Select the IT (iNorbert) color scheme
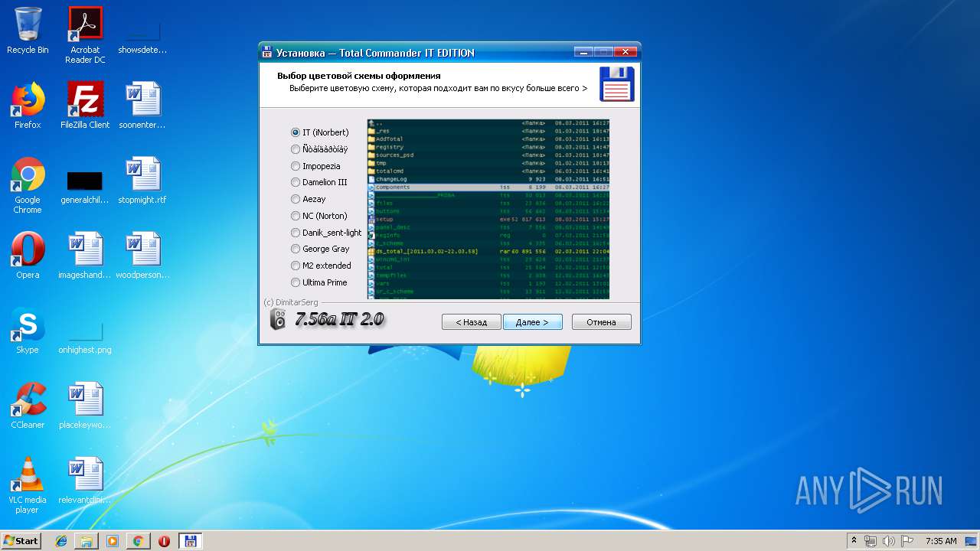The image size is (980, 551). pos(319,132)
